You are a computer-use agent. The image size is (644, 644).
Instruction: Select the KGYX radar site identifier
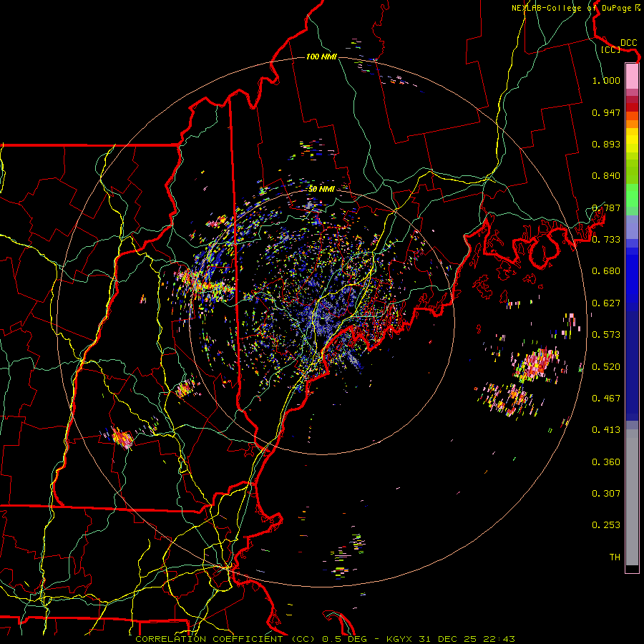click(399, 639)
